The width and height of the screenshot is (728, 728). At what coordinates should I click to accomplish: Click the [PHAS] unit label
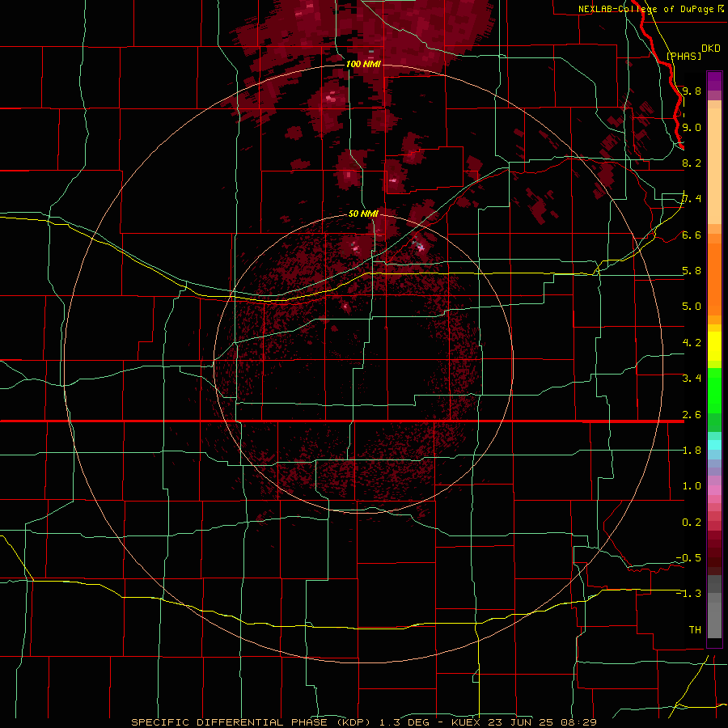pos(684,56)
